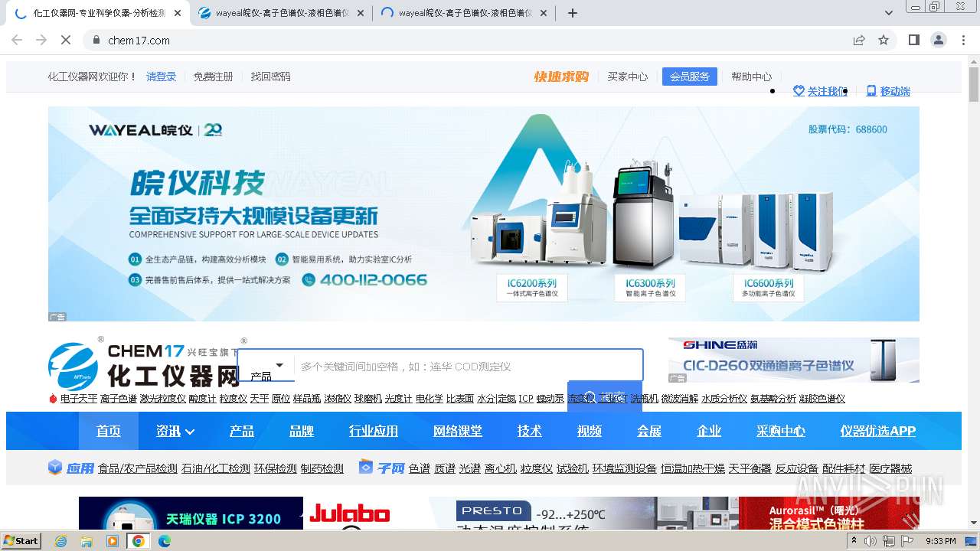Open the 行业应用 navigation item
The height and width of the screenshot is (551, 980).
coord(374,431)
